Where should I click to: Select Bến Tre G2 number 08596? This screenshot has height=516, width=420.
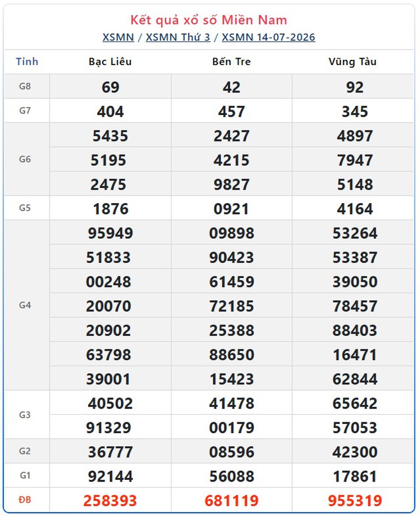coord(231,452)
